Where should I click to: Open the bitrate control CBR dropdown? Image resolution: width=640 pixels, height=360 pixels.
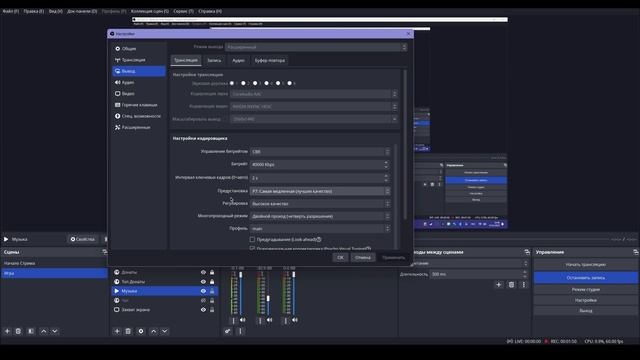point(320,151)
